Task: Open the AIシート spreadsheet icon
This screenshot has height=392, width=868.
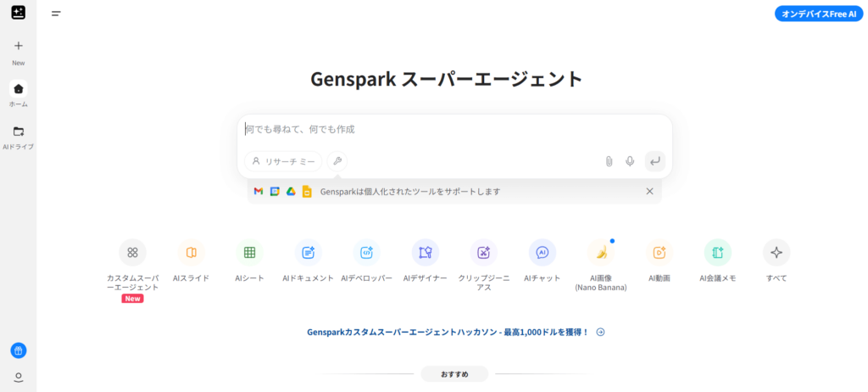Action: tap(249, 252)
